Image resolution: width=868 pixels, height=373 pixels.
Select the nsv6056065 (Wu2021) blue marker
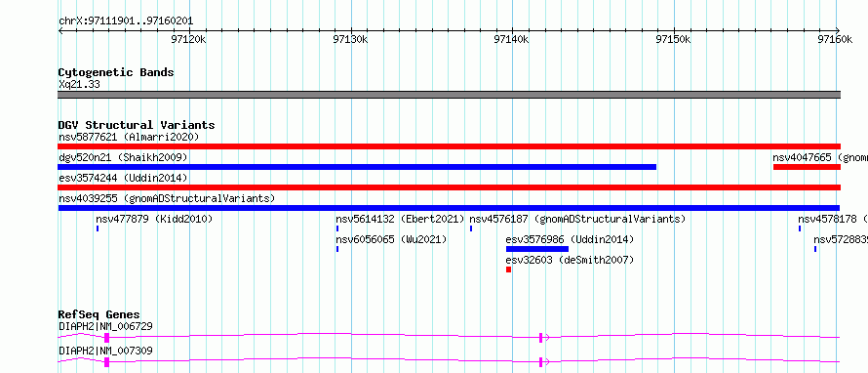[337, 249]
